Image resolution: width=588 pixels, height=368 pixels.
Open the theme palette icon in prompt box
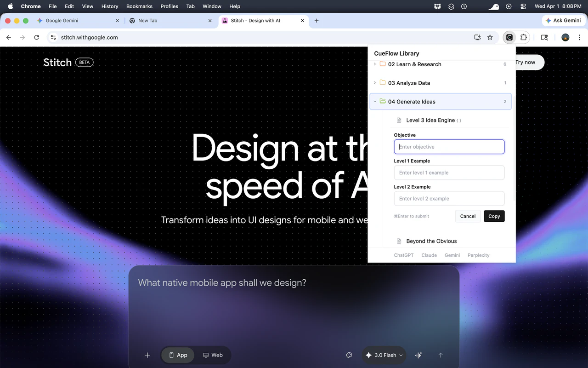click(x=349, y=355)
